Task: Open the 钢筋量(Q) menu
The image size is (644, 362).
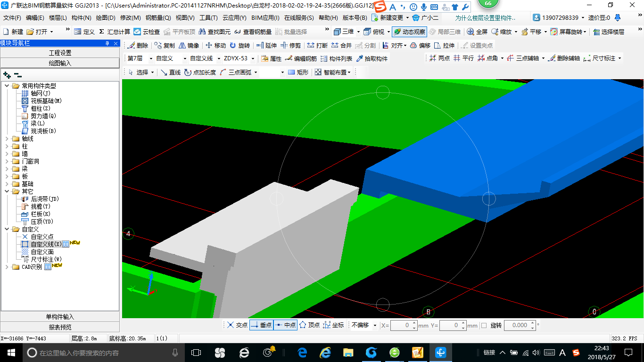Action: [x=158, y=18]
